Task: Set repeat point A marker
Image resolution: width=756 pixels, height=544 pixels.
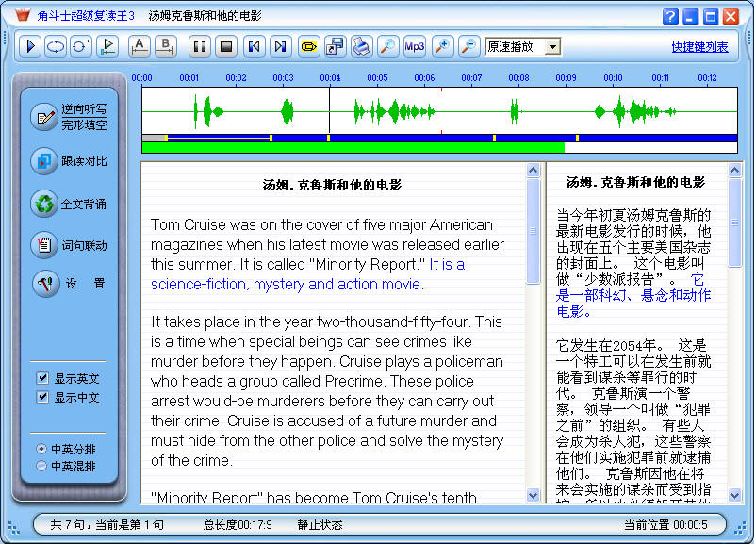Action: (x=140, y=46)
